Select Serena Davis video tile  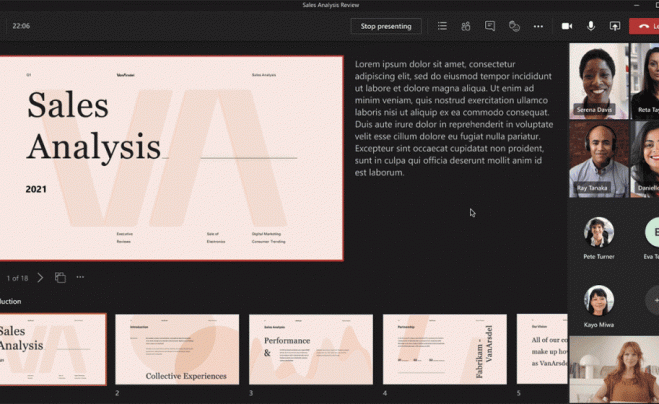pyautogui.click(x=598, y=81)
